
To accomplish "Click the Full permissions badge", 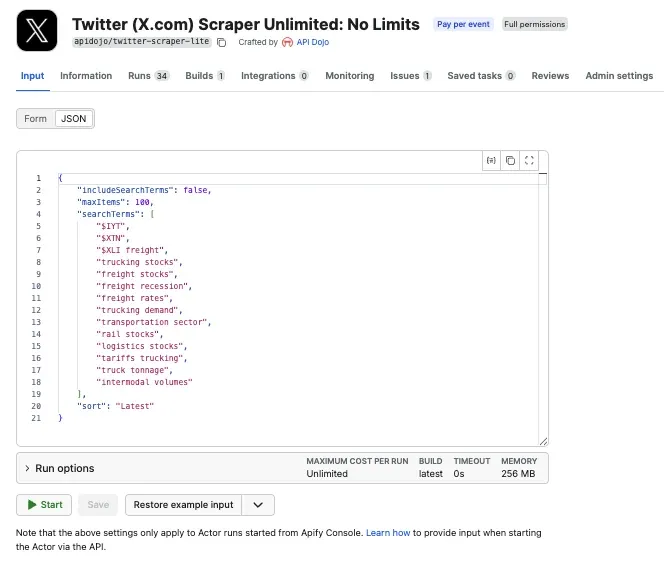I will (534, 24).
